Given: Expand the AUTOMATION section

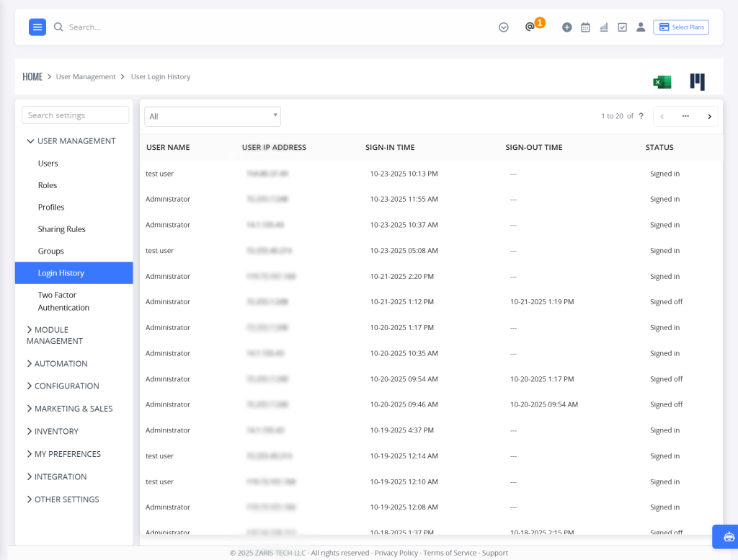Looking at the screenshot, I should tap(57, 364).
